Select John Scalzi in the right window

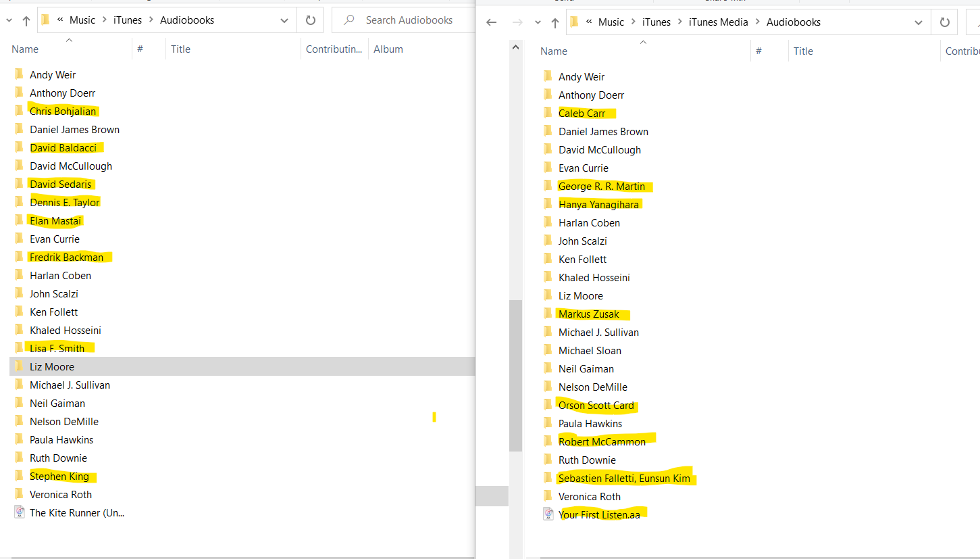[x=583, y=241]
